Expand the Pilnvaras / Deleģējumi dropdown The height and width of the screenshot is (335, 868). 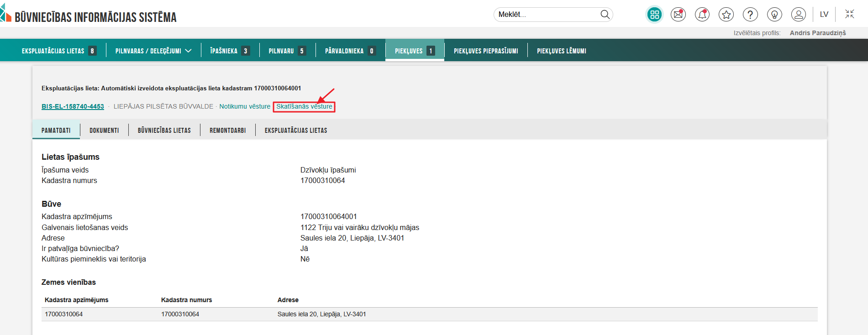coord(153,51)
